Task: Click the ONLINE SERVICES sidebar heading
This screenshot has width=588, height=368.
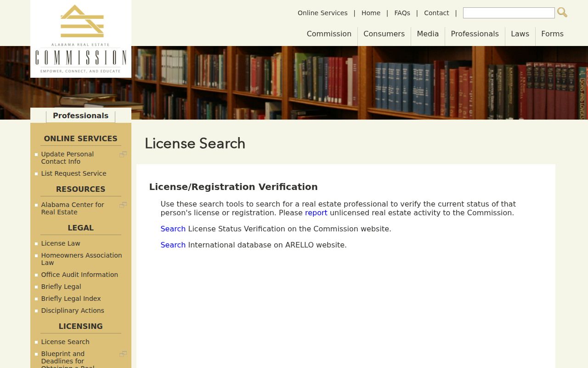Action: [x=80, y=138]
